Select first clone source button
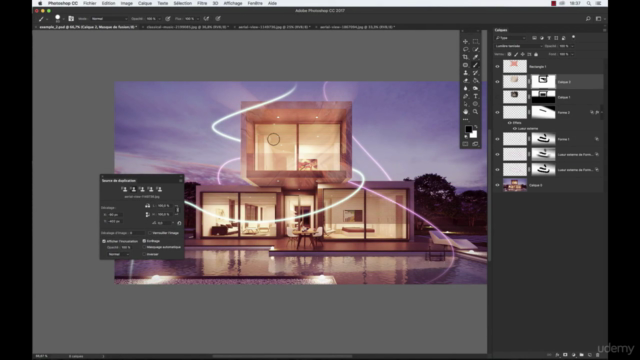Screen dimensions: 640x360 coord(124,189)
